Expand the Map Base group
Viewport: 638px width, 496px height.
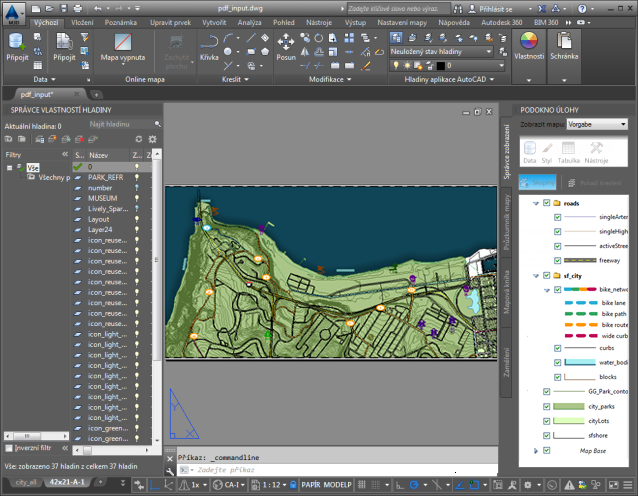point(536,451)
